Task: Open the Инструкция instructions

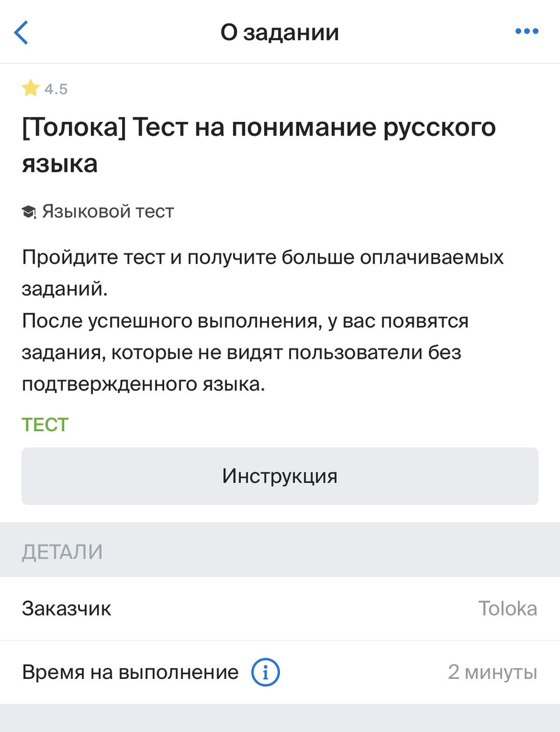Action: coord(280,476)
